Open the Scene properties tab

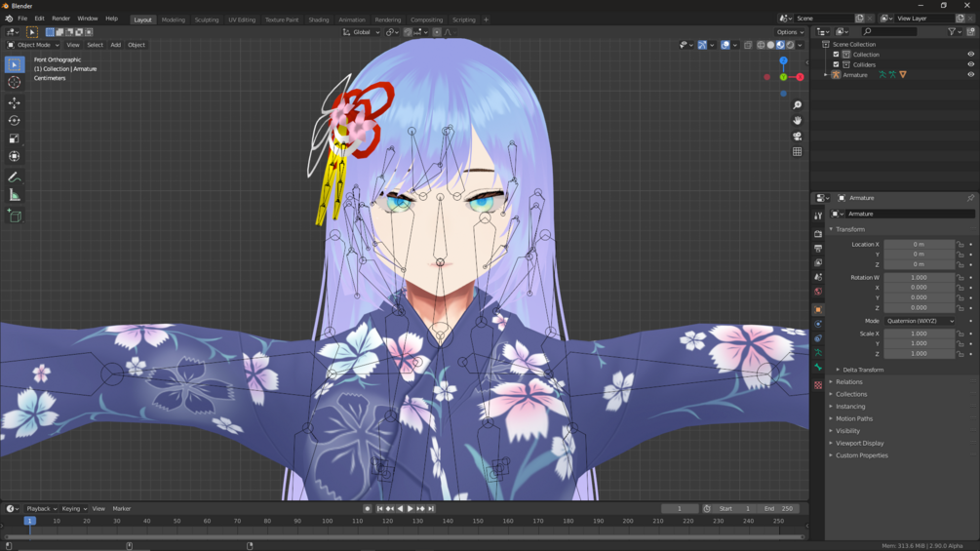pyautogui.click(x=818, y=277)
